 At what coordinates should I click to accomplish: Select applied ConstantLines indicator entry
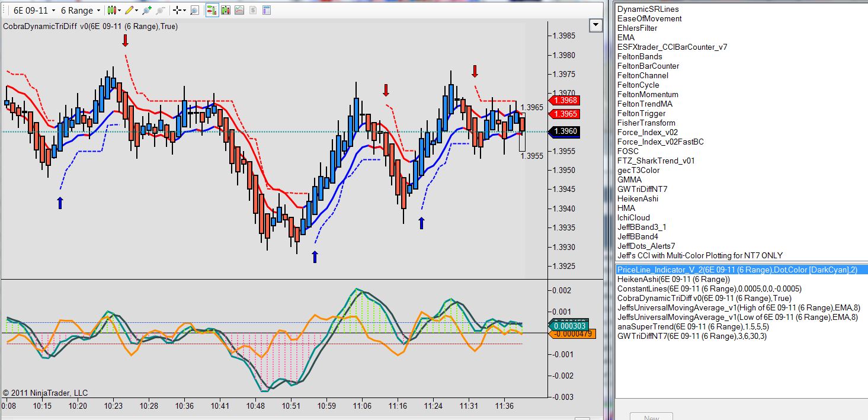[x=709, y=288]
